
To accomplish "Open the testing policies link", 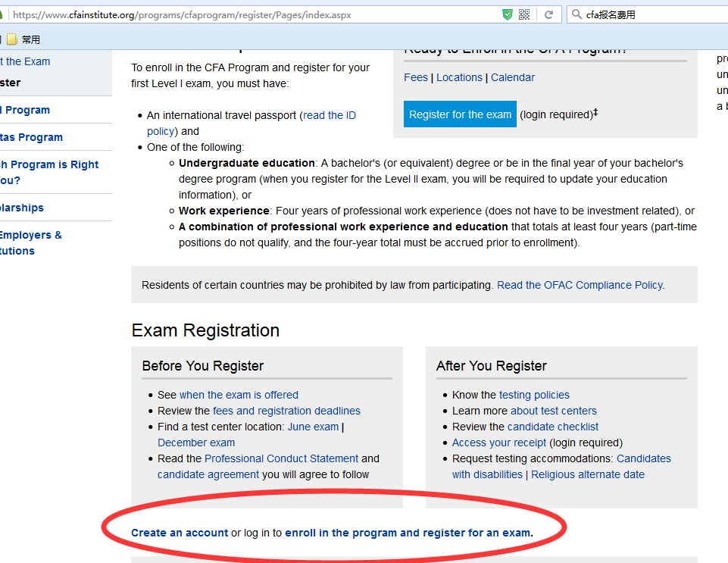I will coord(534,395).
